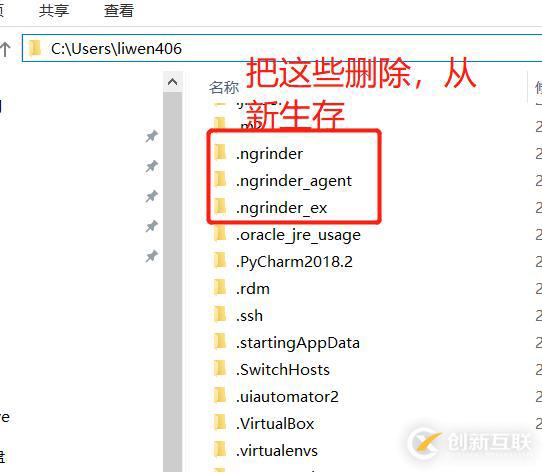Select the .VirtualBox folder icon
The image size is (542, 472).
220,423
